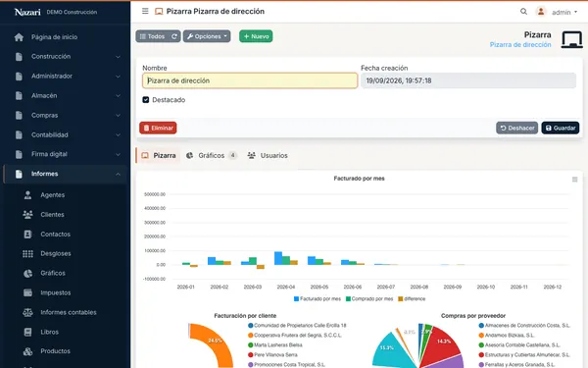Click the Productos cubes icon

(x=27, y=351)
